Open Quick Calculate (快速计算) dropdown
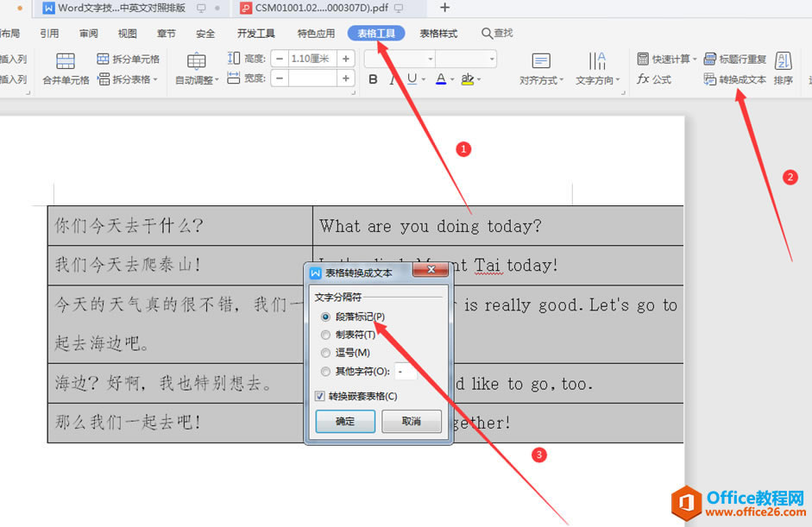Image resolution: width=812 pixels, height=527 pixels. point(666,59)
